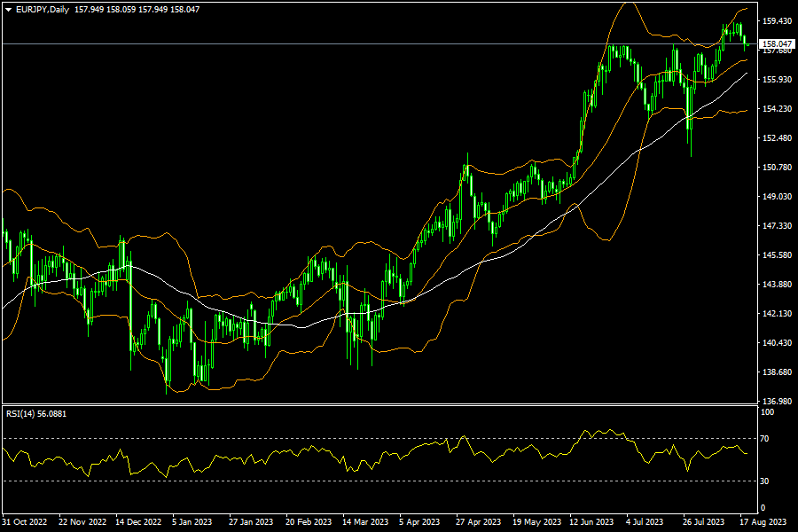This screenshot has height=532, width=798.
Task: Click the EURJPY,Daily chart title text
Action: [43, 10]
